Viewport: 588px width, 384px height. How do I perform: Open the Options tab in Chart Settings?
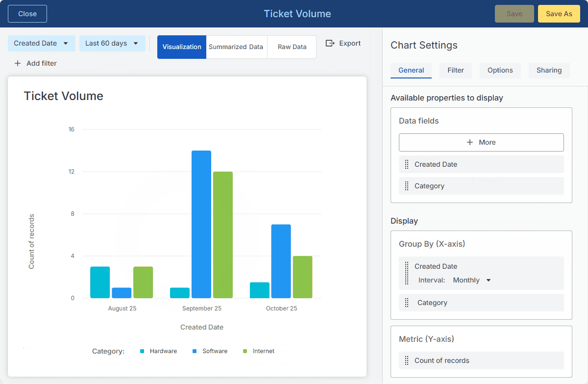[x=500, y=70]
